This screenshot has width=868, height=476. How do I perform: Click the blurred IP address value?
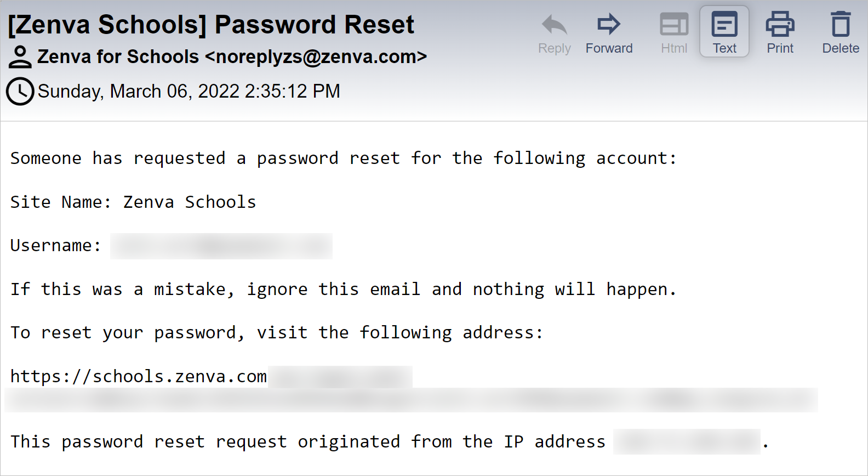click(x=687, y=441)
